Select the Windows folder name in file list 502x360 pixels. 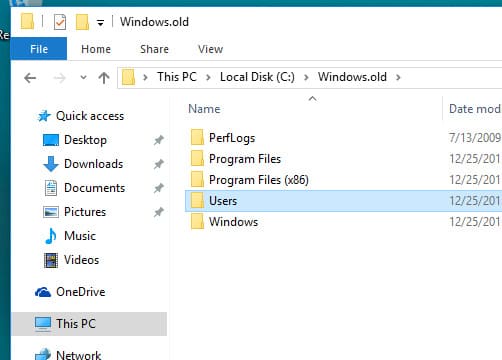[x=234, y=222]
